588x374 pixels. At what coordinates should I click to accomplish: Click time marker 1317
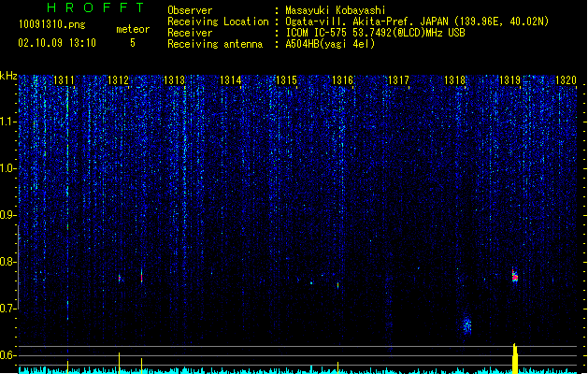point(398,80)
